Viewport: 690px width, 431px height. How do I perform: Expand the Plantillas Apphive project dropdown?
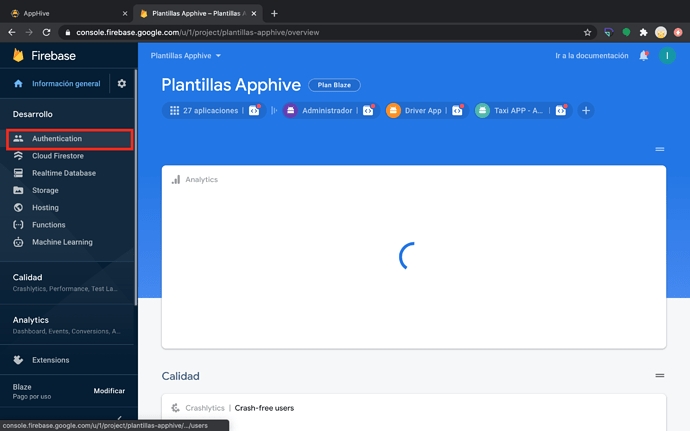[x=186, y=56]
